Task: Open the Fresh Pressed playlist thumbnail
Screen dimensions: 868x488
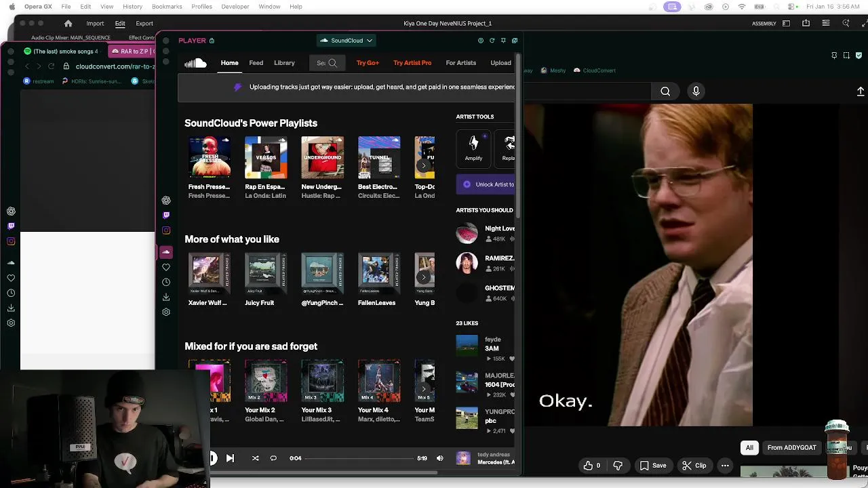Action: (x=209, y=158)
